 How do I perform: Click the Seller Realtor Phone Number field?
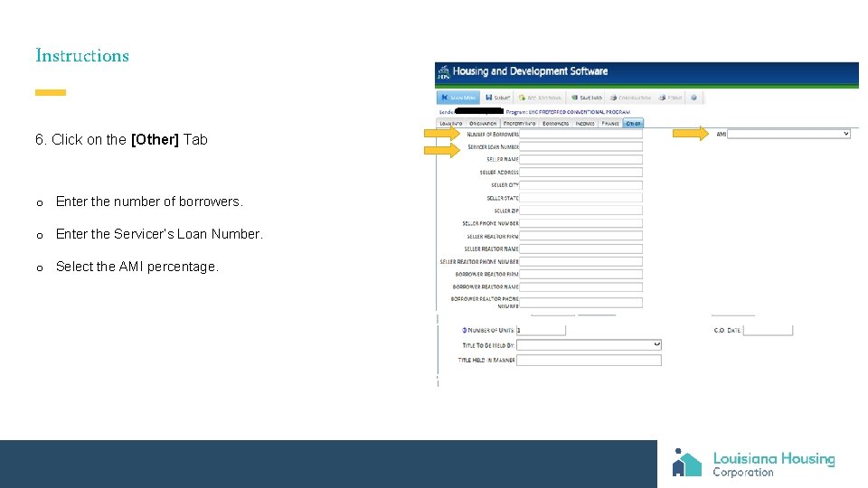pyautogui.click(x=580, y=261)
